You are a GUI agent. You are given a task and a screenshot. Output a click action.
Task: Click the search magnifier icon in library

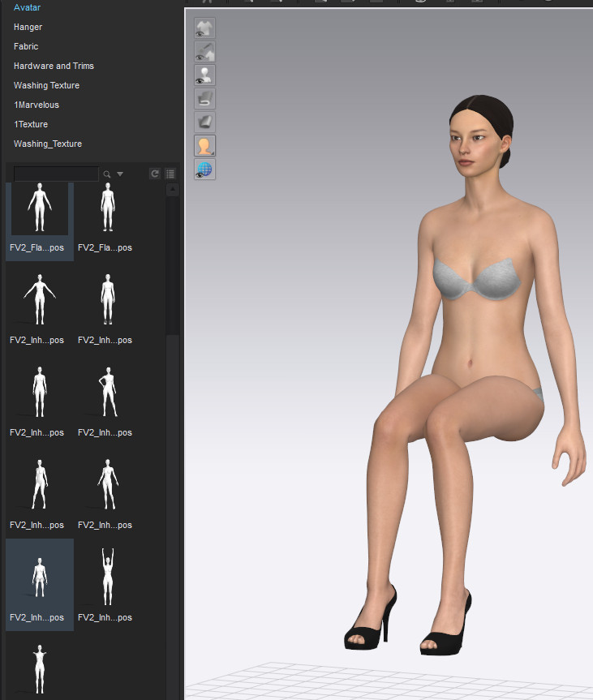click(x=107, y=174)
